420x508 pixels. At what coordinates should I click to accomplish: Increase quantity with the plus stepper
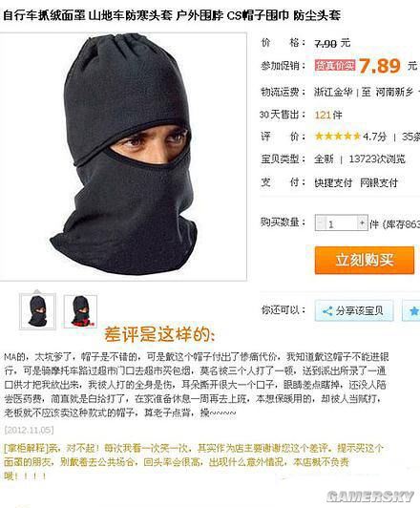coord(362,222)
